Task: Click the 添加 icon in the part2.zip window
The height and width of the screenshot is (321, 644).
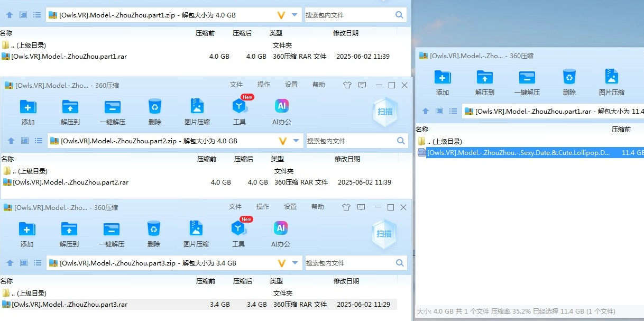Action: point(27,107)
